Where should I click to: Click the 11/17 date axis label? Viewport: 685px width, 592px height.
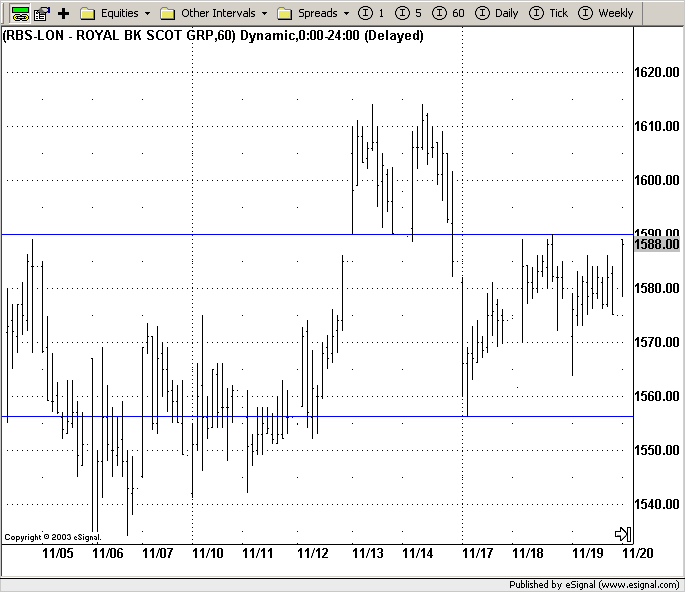point(478,554)
